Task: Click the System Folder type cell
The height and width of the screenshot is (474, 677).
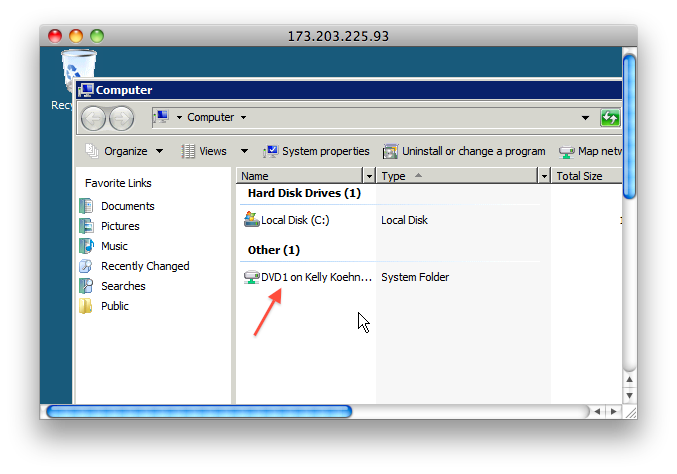Action: (x=415, y=277)
